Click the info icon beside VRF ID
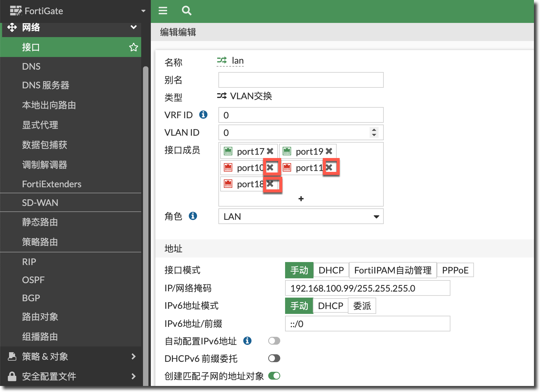Screen dimensions: 540x392 click(203, 115)
